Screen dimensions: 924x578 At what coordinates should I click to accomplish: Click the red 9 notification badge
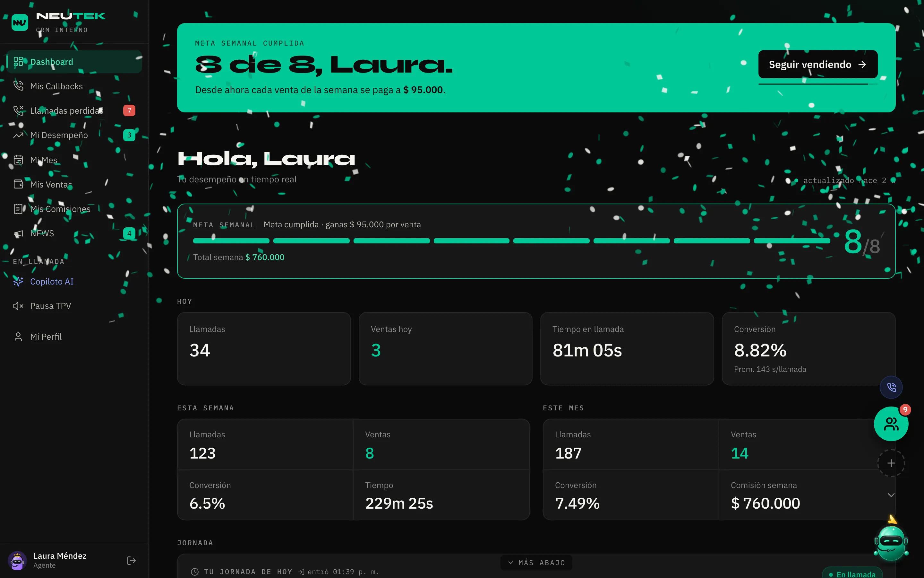coord(905,410)
